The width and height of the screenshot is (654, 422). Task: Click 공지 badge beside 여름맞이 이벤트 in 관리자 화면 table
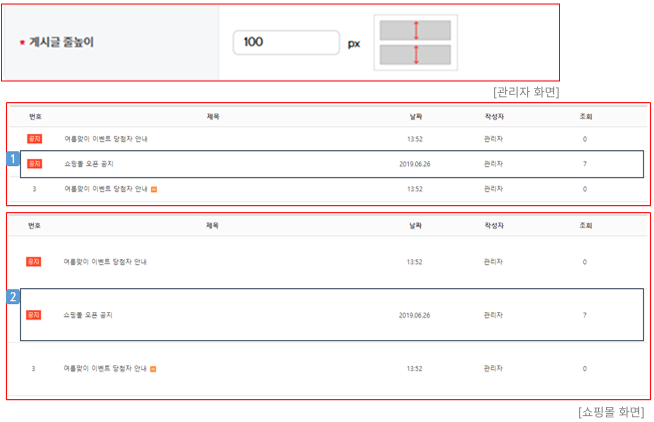tap(34, 138)
